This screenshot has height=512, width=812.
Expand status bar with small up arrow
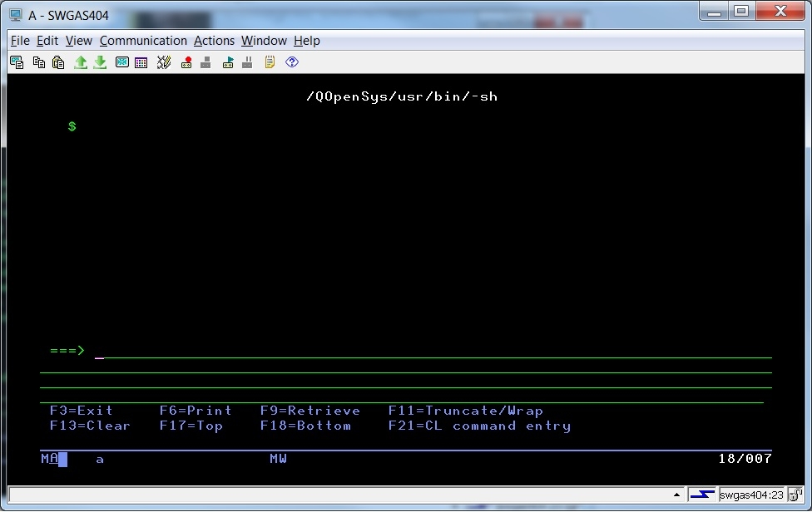[676, 495]
